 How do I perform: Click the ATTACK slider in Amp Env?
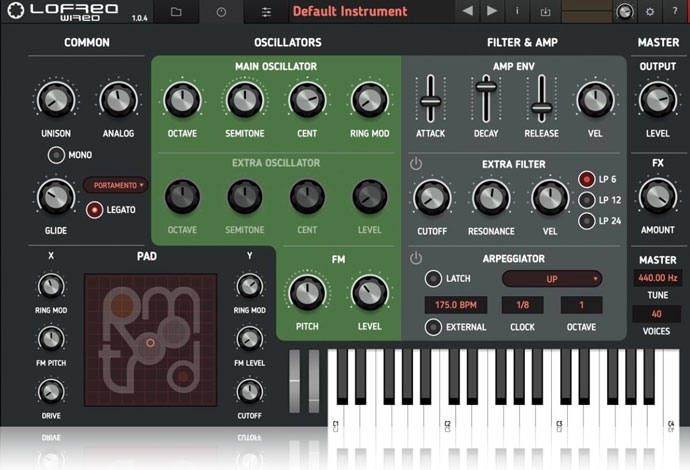tap(431, 102)
